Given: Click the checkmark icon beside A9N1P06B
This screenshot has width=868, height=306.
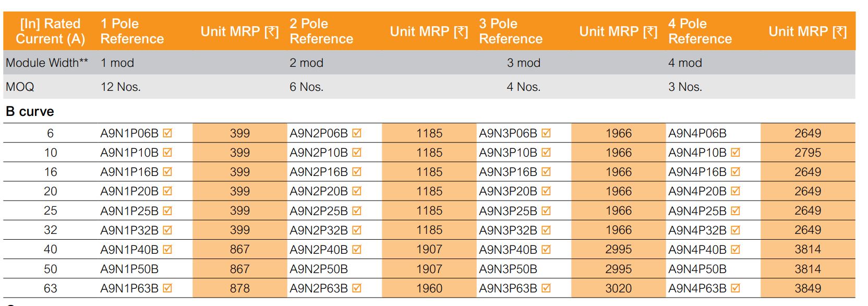Looking at the screenshot, I should click(x=167, y=133).
